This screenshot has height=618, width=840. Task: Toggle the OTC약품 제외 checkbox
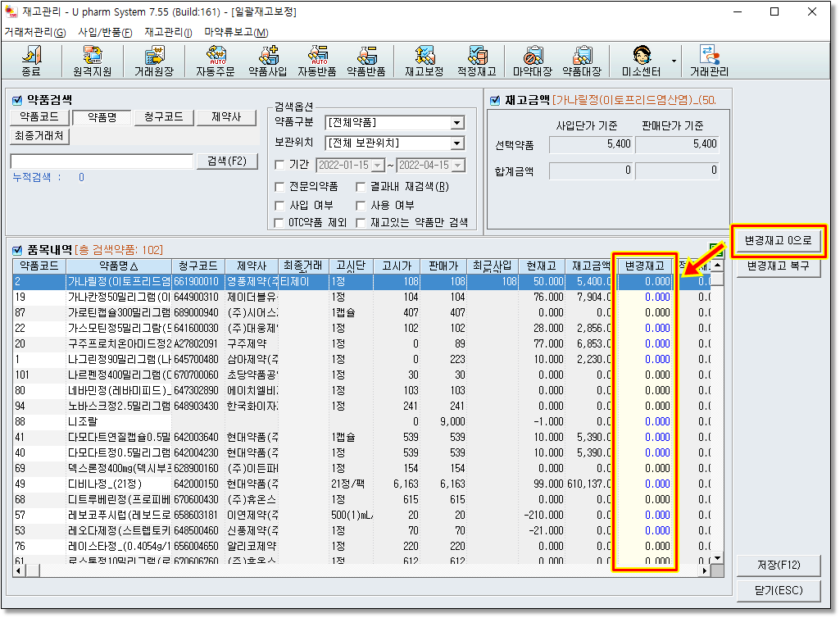point(280,222)
